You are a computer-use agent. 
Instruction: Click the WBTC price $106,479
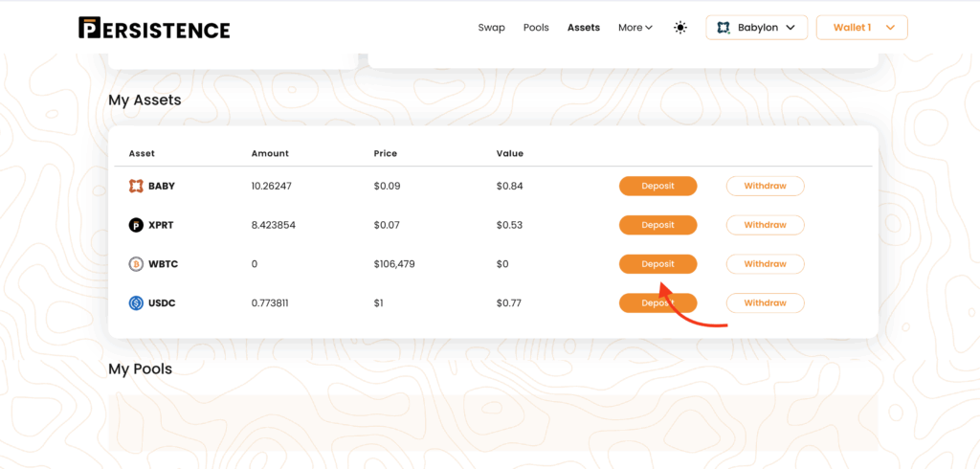pyautogui.click(x=394, y=264)
